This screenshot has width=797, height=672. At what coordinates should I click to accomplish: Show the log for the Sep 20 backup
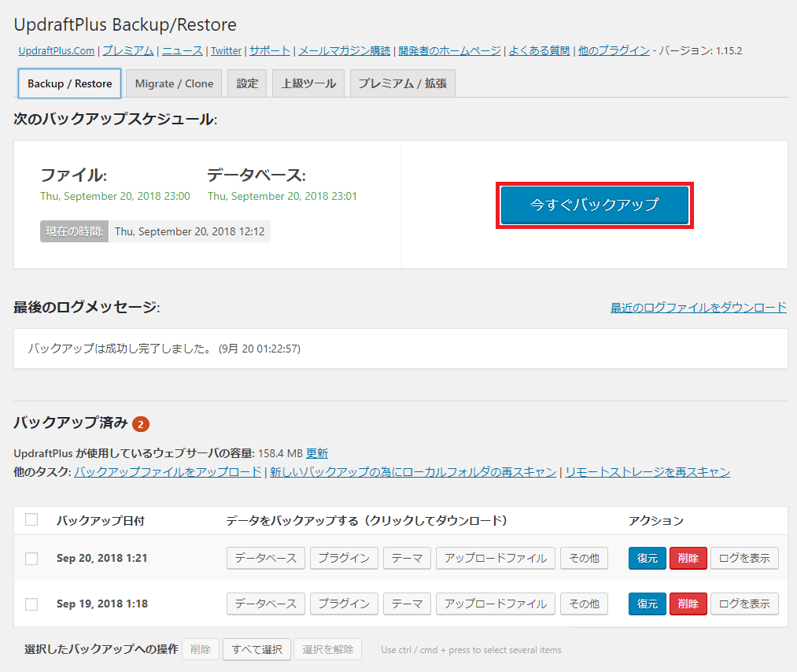pyautogui.click(x=743, y=557)
